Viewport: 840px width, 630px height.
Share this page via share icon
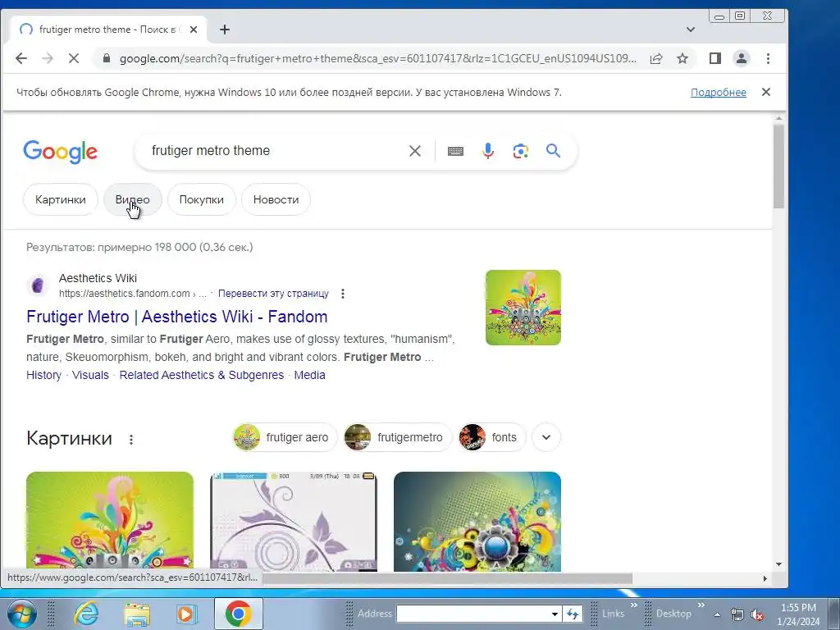(x=656, y=58)
